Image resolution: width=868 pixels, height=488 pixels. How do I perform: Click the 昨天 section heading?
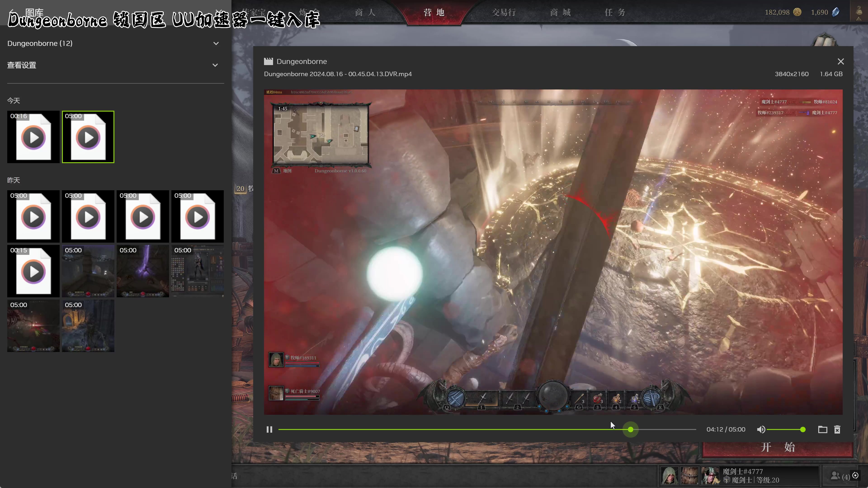14,180
